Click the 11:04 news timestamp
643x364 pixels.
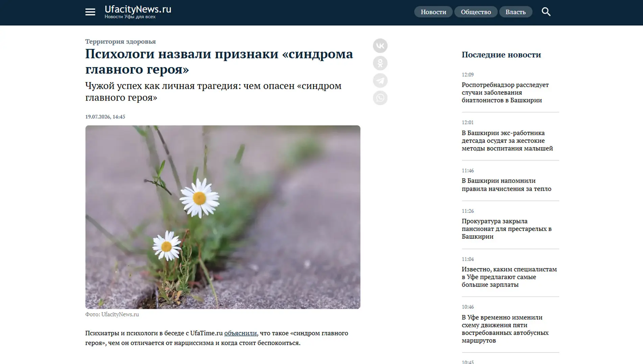468,259
